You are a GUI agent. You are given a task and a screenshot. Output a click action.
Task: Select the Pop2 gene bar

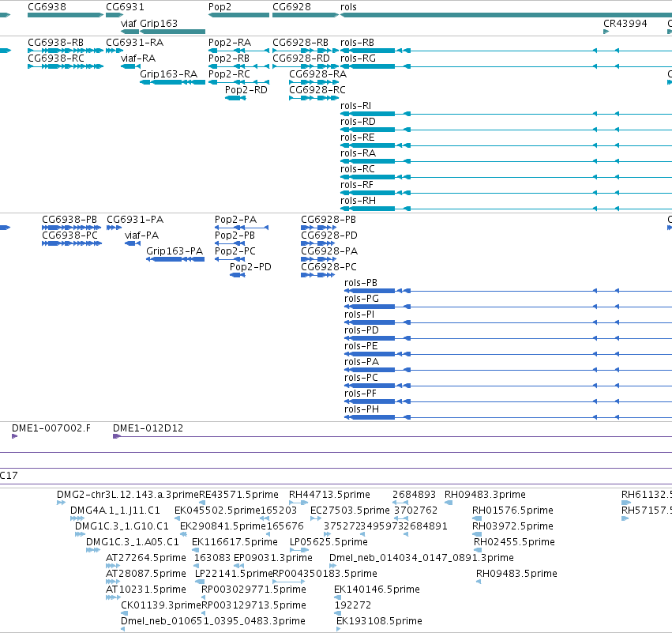click(238, 15)
